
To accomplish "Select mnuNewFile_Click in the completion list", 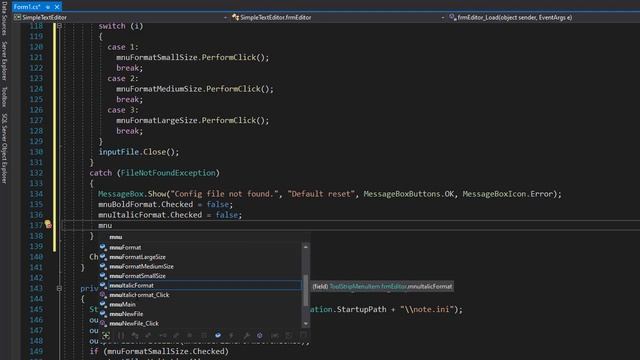I will pyautogui.click(x=200, y=323).
